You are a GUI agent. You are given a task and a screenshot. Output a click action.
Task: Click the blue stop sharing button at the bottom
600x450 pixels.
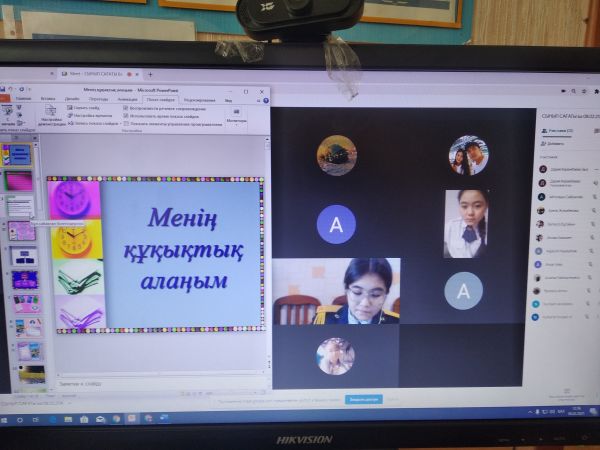pyautogui.click(x=364, y=398)
